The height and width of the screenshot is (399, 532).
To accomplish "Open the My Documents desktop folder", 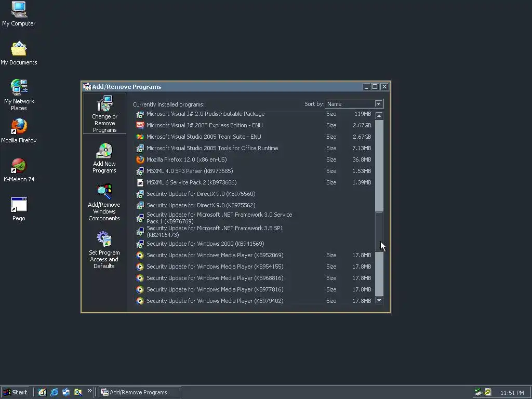I will 19,53.
